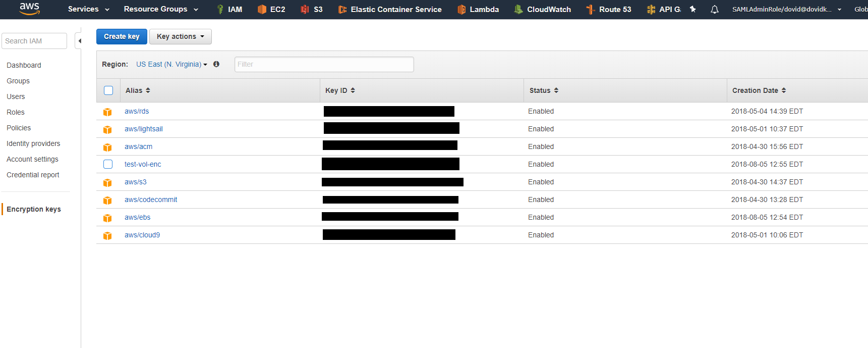
Task: Expand the Resource Groups menu
Action: 161,9
